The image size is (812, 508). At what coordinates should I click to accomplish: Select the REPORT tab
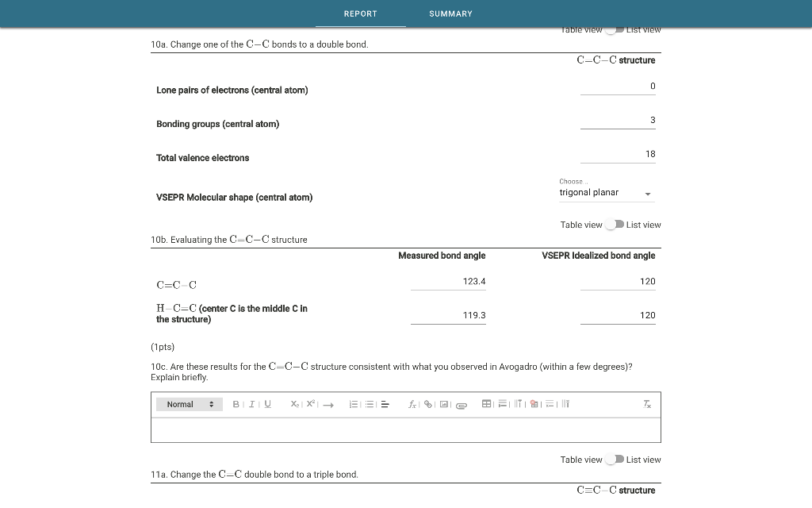pyautogui.click(x=361, y=13)
